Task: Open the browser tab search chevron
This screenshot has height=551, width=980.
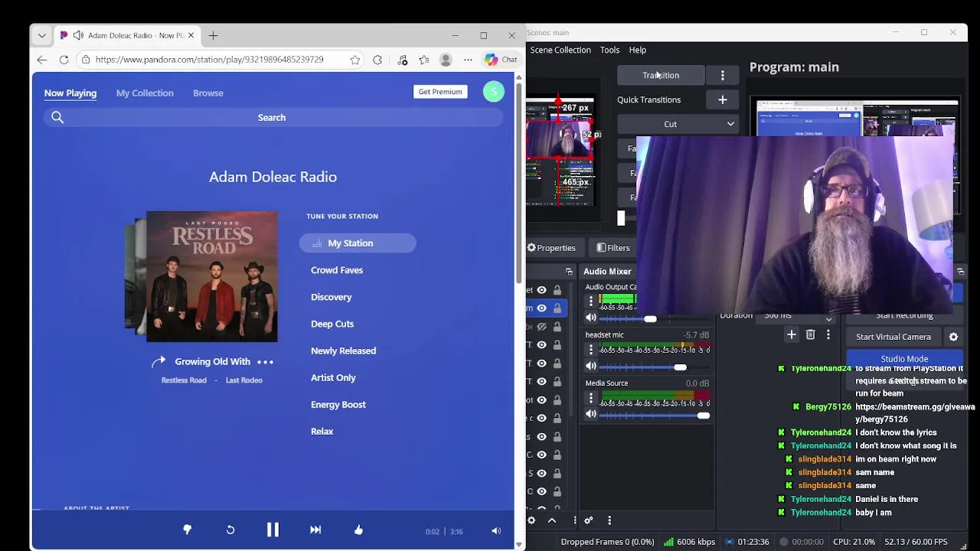Action: [42, 35]
